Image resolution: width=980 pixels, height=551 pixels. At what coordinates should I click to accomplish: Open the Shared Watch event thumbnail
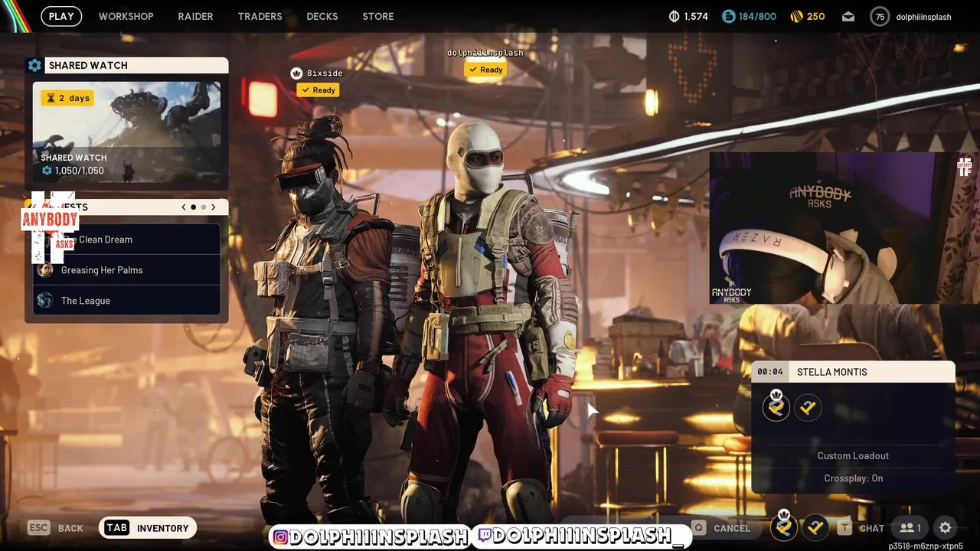[127, 132]
